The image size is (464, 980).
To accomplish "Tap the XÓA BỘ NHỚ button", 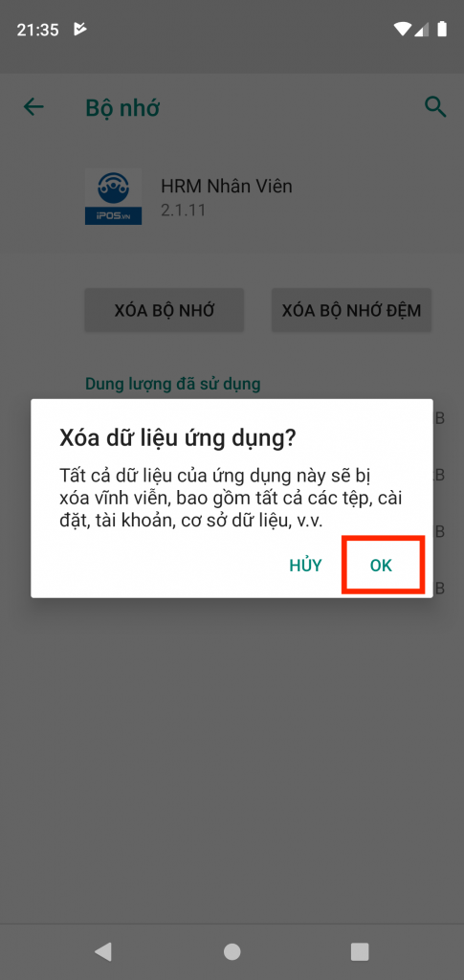I will pos(165,310).
